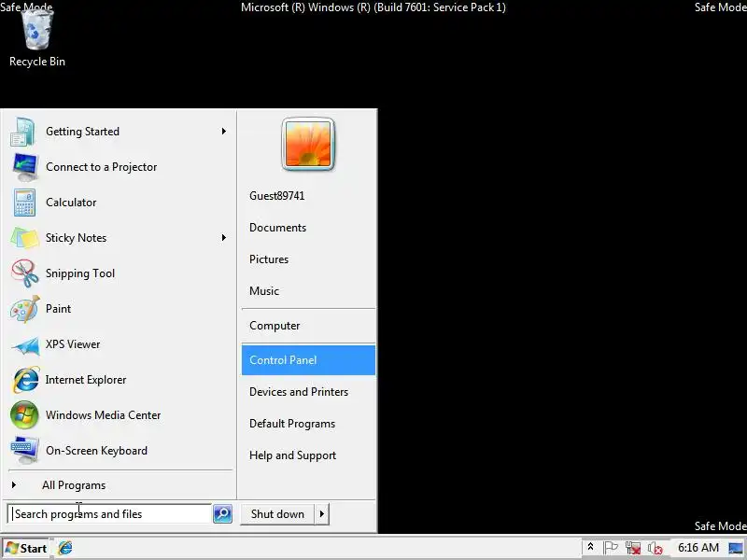Click the Windows Media Center icon

point(24,414)
